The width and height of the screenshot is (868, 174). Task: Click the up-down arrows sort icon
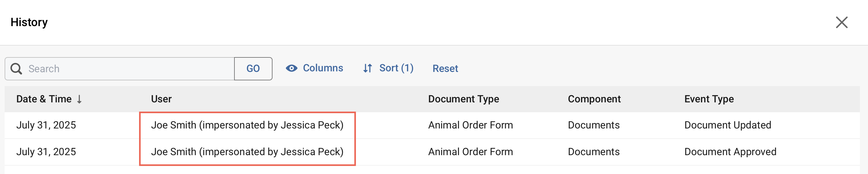[367, 68]
